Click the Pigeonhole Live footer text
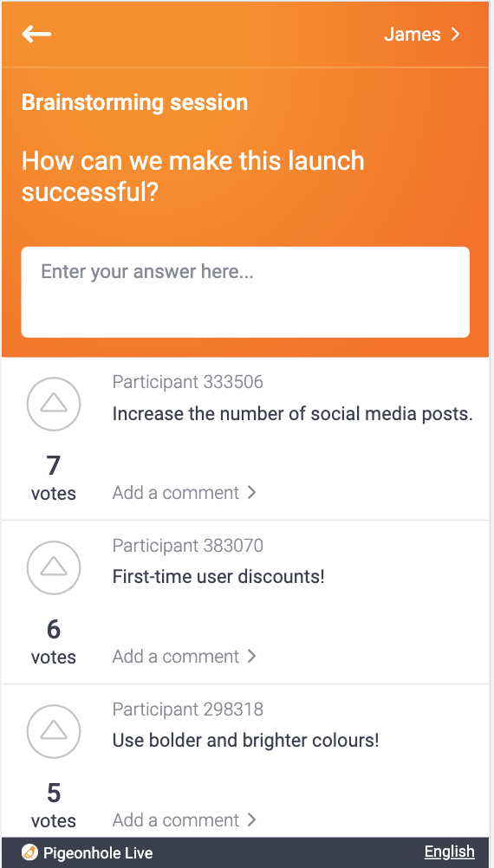The image size is (494, 868). (98, 853)
